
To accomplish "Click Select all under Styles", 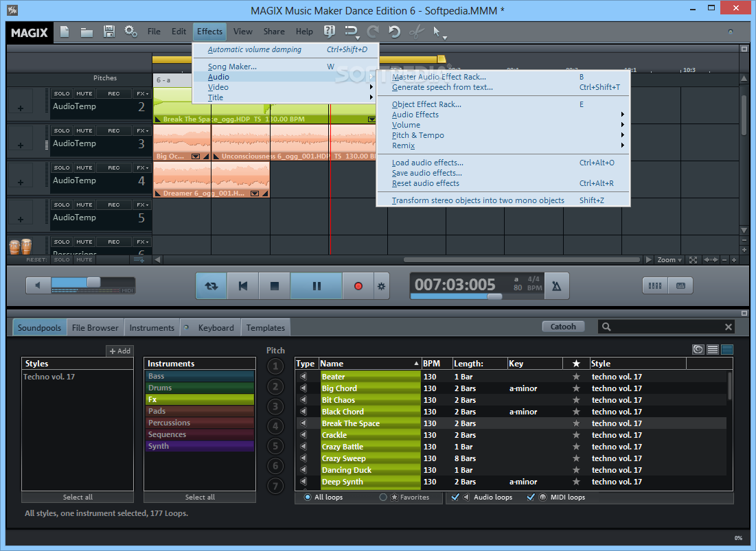I will point(78,497).
